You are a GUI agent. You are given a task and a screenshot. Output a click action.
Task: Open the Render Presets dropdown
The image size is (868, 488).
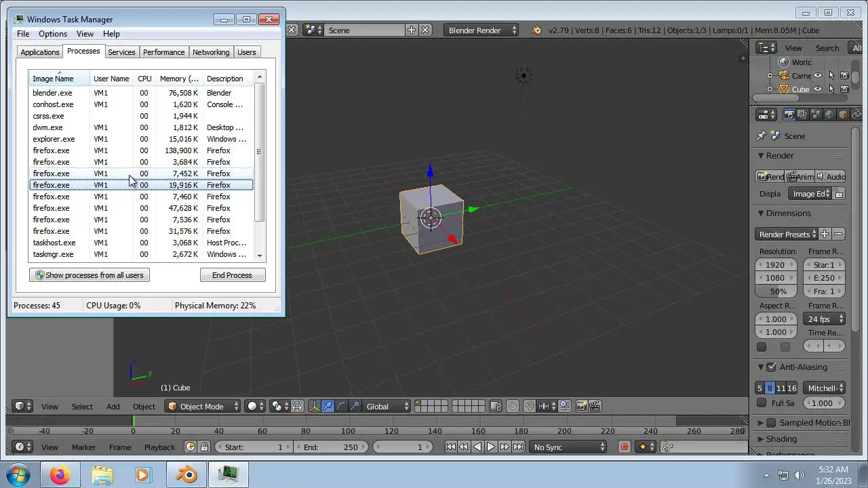(786, 235)
